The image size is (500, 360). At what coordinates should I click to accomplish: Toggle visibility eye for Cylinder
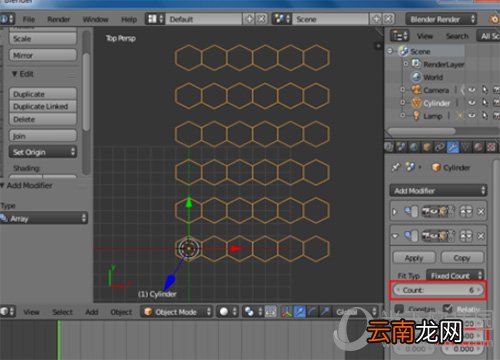click(472, 103)
